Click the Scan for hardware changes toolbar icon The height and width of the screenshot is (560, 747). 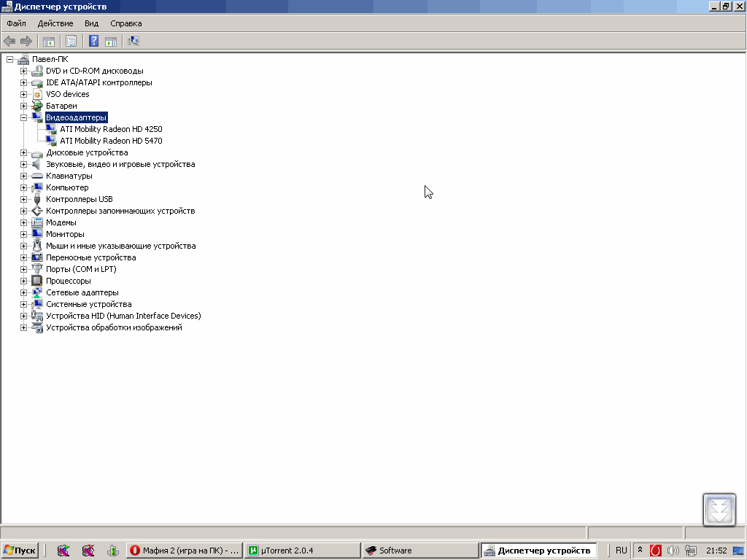pyautogui.click(x=133, y=41)
